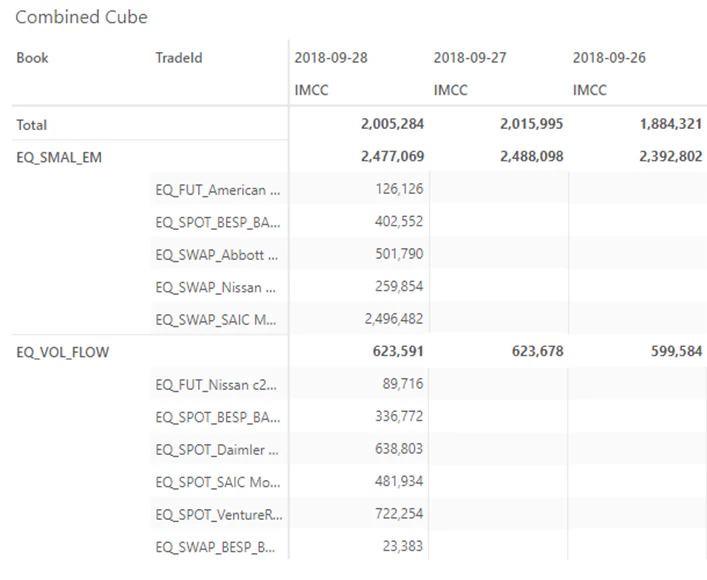This screenshot has height=580, width=707.
Task: Click value 23,383
Action: point(403,546)
